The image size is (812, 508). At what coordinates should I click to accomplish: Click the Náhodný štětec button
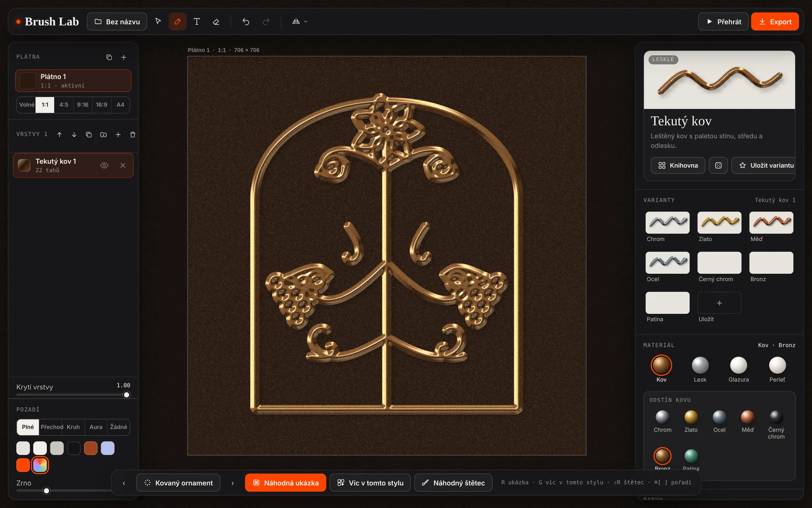click(454, 483)
